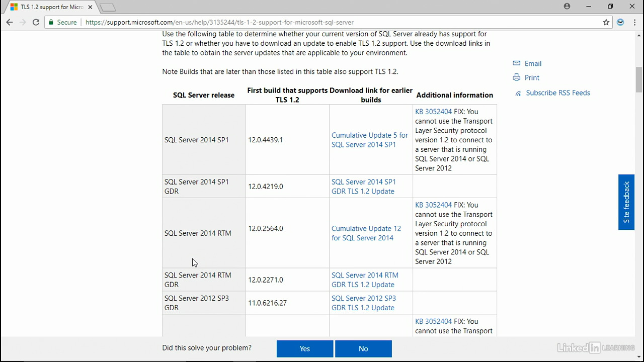
Task: Click the 11.0.6216.27 build cell
Action: [x=287, y=303]
